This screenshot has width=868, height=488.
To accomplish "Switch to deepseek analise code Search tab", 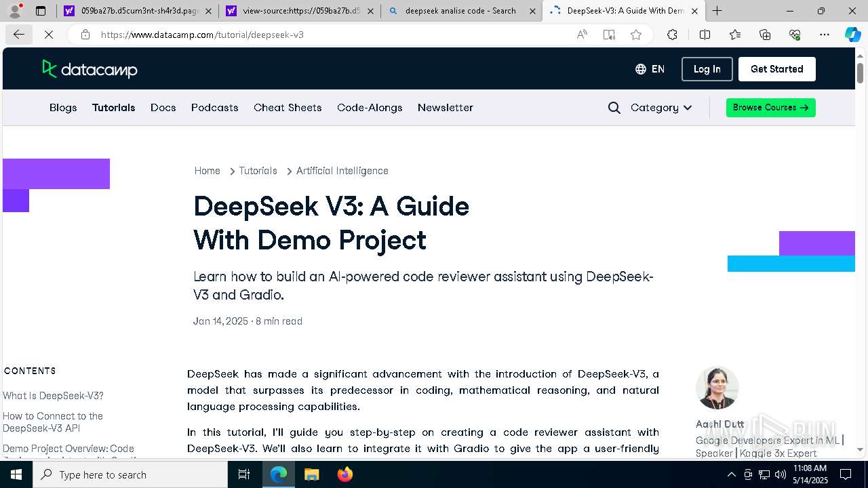I will pos(461,11).
